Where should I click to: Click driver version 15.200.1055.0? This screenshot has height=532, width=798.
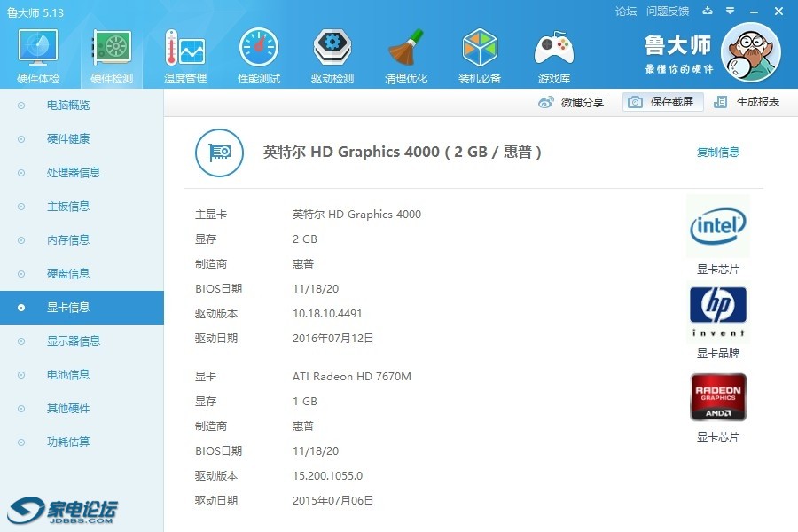(328, 476)
